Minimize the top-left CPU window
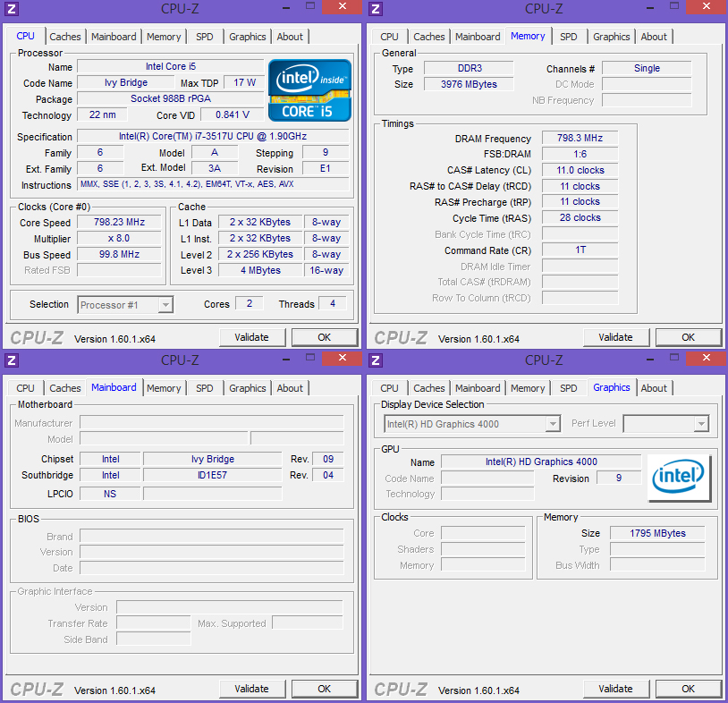Viewport: 728px width, 703px height. pyautogui.click(x=286, y=7)
